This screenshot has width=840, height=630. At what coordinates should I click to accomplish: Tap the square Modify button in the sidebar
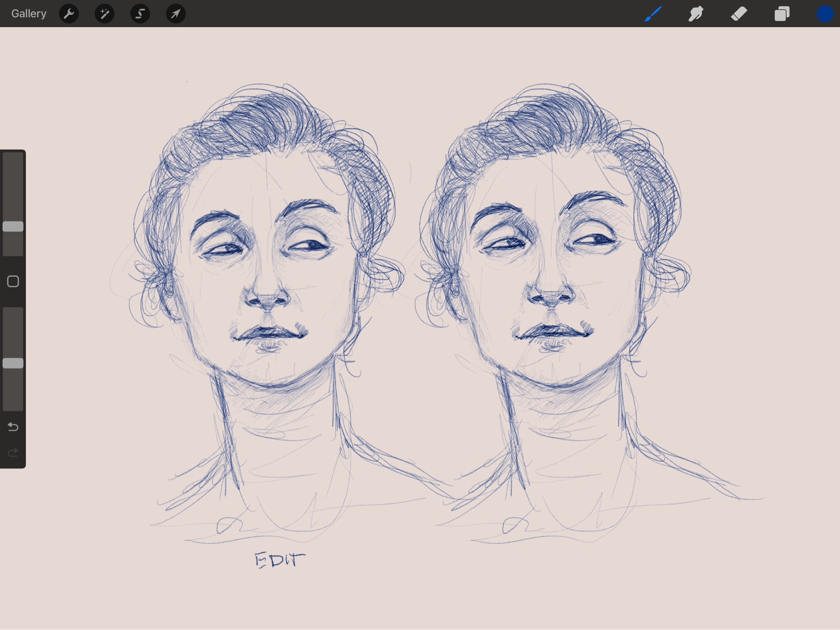[13, 281]
